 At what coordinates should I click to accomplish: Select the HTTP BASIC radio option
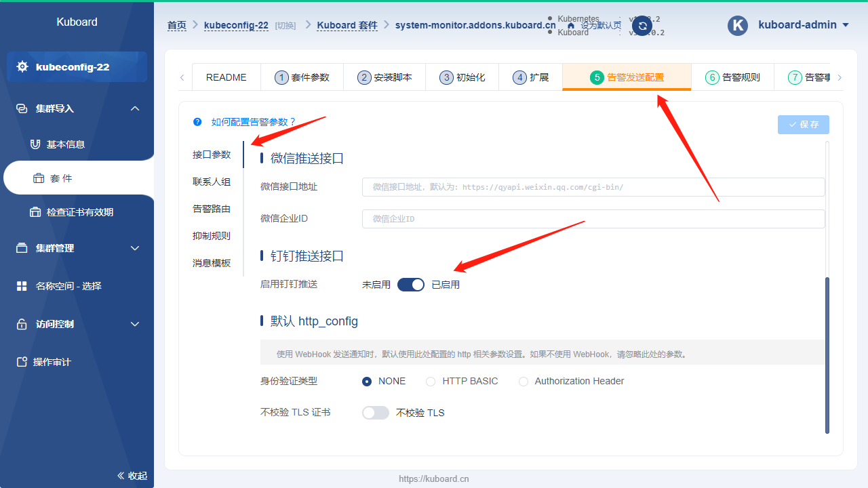(x=431, y=382)
